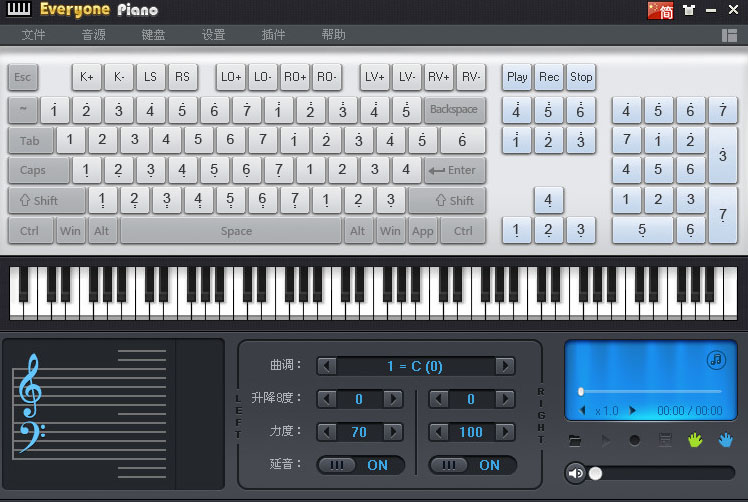This screenshot has width=748, height=502.
Task: Switch language via the 简 flag icon
Action: click(660, 10)
